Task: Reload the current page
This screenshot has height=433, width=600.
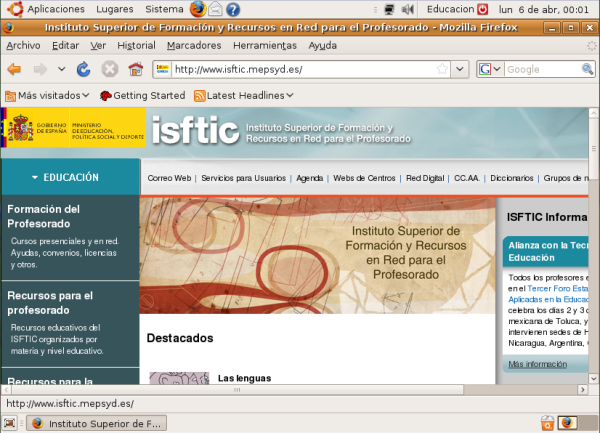Action: (84, 70)
